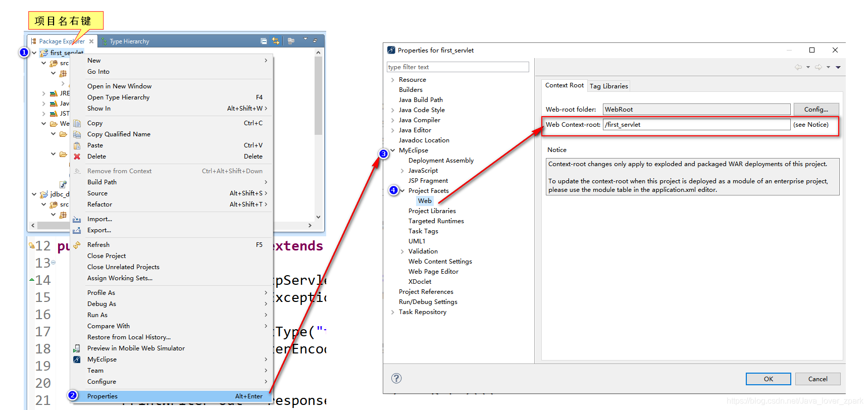Click the Collapse All icon in Package Explorer
This screenshot has width=868, height=410.
(x=264, y=41)
